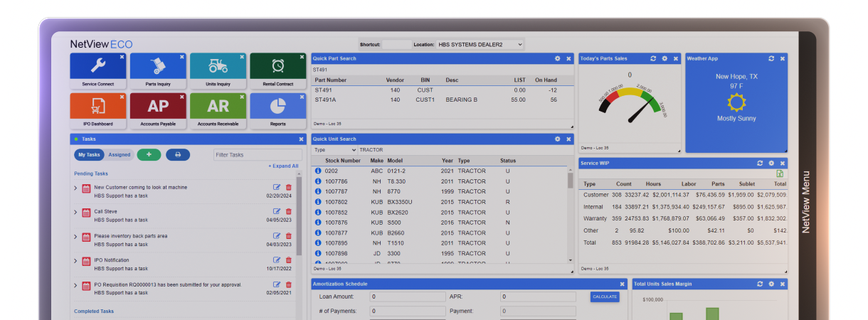
Task: View info for stock 0202
Action: click(318, 171)
